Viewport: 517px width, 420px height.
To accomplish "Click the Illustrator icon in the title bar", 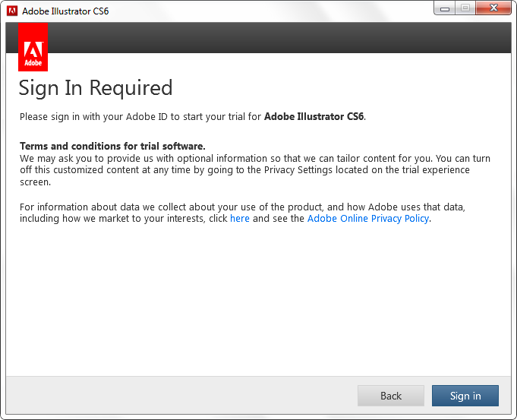I will (12, 11).
